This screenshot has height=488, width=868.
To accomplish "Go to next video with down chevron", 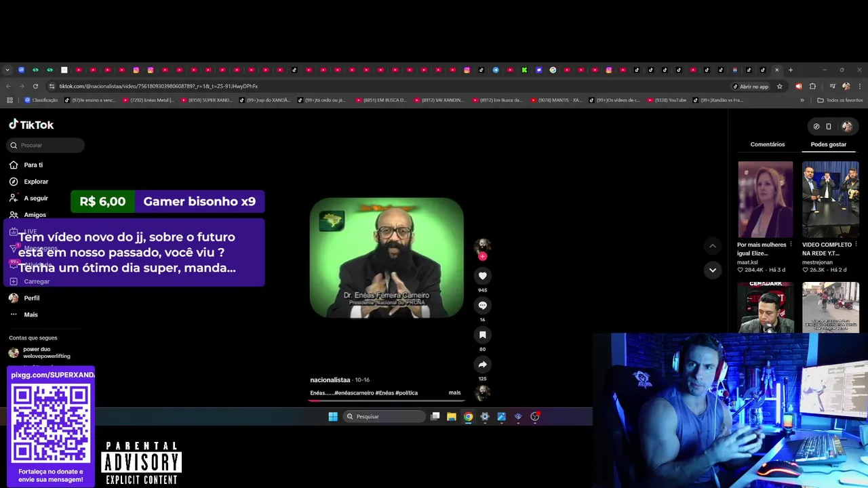I will click(x=712, y=270).
